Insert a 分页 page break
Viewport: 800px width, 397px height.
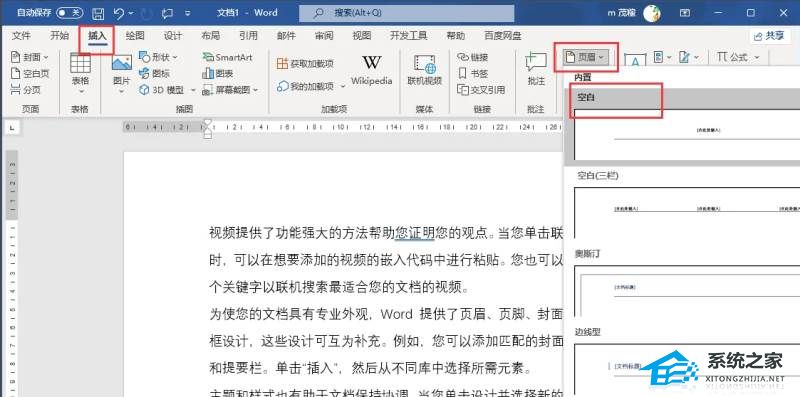[x=26, y=90]
